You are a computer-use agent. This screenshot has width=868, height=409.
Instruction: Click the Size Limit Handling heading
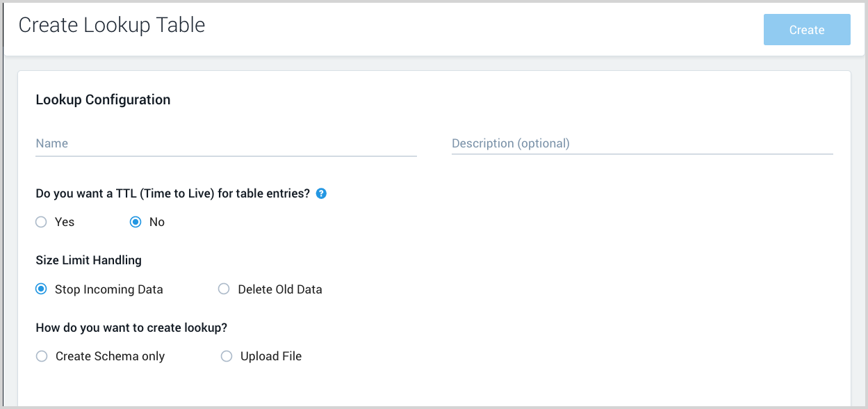pyautogui.click(x=88, y=260)
